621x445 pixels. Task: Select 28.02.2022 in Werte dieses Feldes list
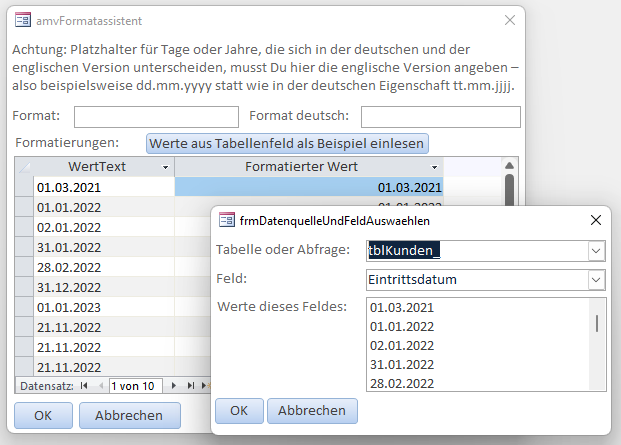478,383
